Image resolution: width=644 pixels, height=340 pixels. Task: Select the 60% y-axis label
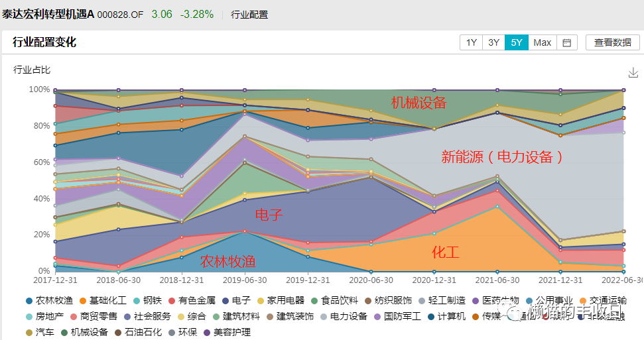click(x=42, y=162)
